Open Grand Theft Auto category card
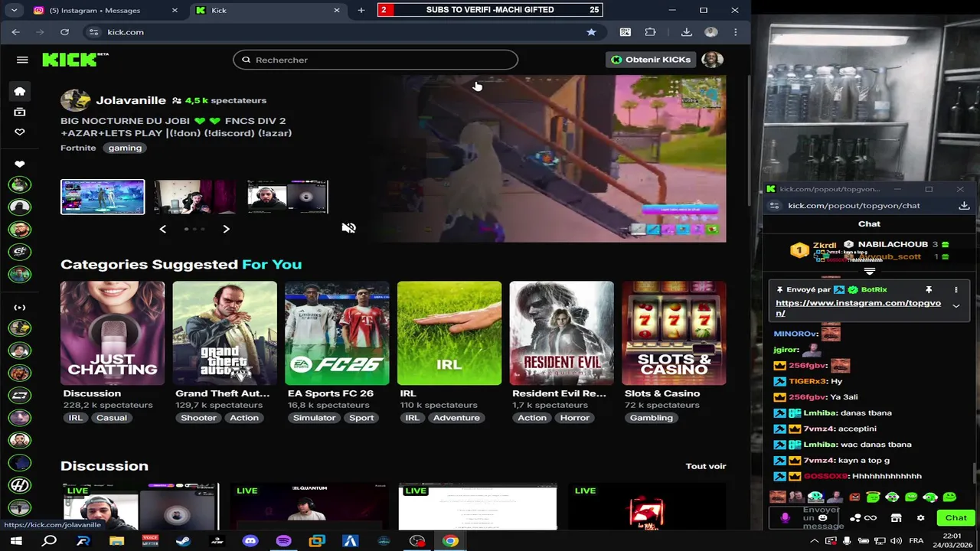This screenshot has height=551, width=980. (224, 333)
